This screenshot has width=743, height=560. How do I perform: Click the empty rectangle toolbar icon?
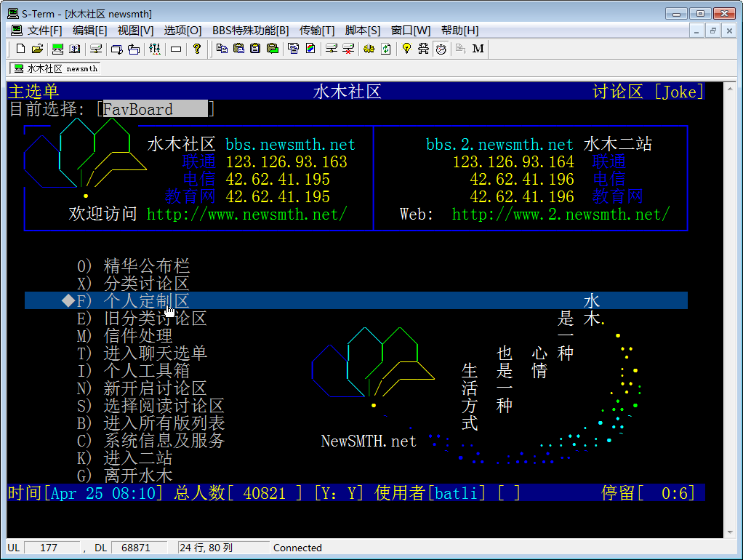click(x=176, y=49)
